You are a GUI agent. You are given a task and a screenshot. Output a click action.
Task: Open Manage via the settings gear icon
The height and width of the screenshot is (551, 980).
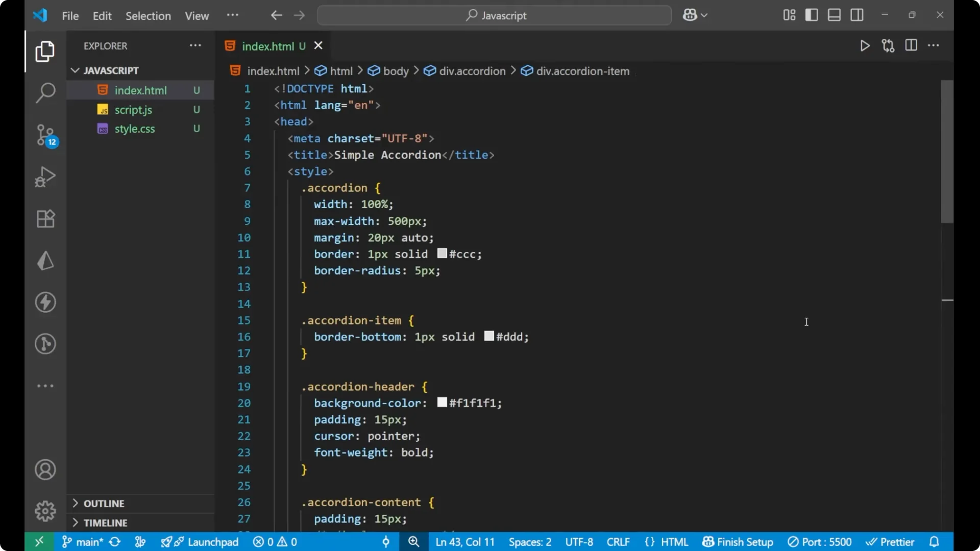(45, 511)
